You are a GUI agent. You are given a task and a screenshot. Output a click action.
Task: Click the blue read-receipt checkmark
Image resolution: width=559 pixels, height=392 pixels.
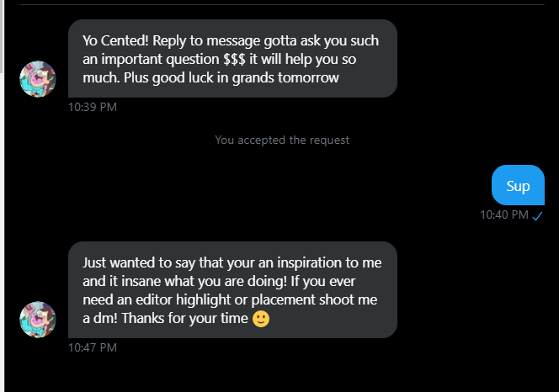(537, 215)
